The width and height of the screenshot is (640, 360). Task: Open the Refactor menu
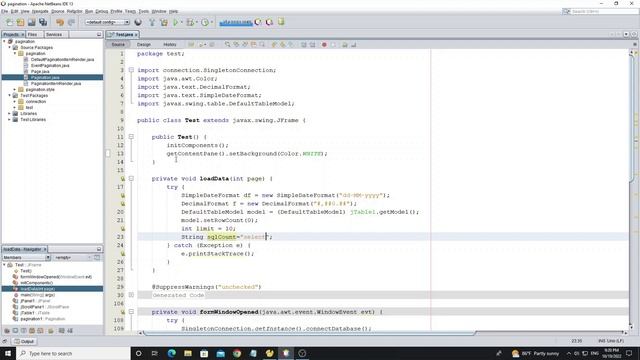[74, 11]
